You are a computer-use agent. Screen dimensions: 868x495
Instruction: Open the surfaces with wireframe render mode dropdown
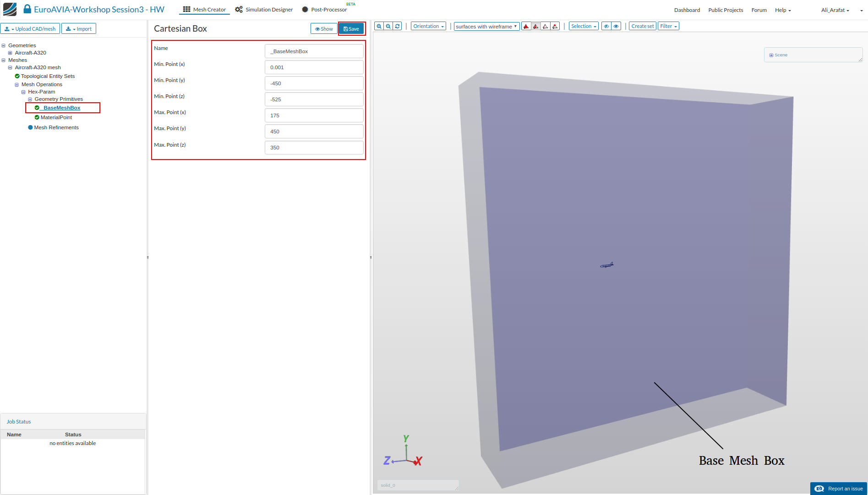tap(486, 27)
